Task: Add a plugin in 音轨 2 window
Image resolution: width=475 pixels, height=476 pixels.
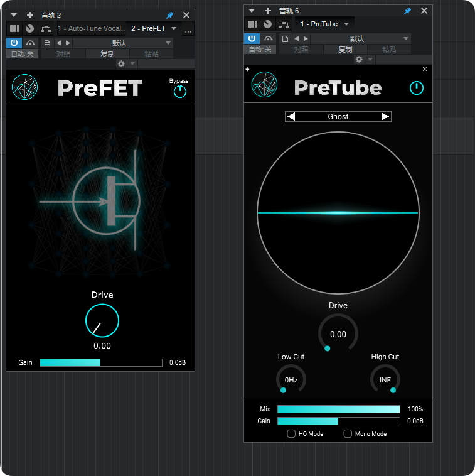Action: (x=30, y=15)
